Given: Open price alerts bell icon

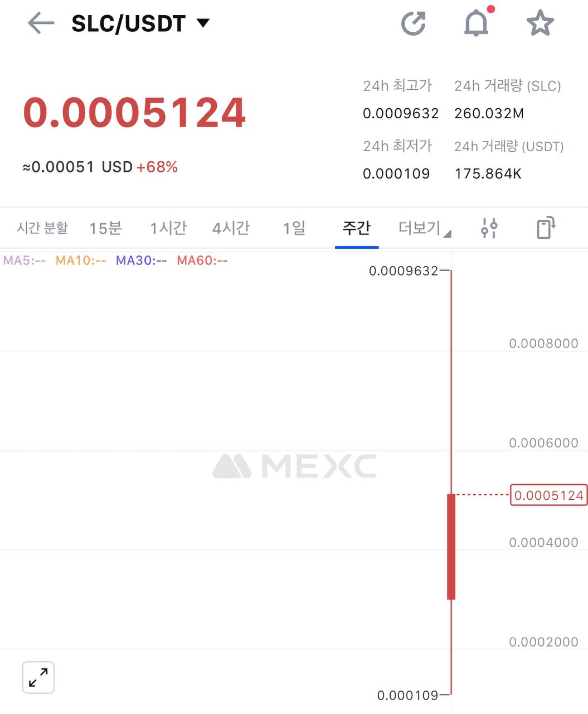Looking at the screenshot, I should coord(477,23).
